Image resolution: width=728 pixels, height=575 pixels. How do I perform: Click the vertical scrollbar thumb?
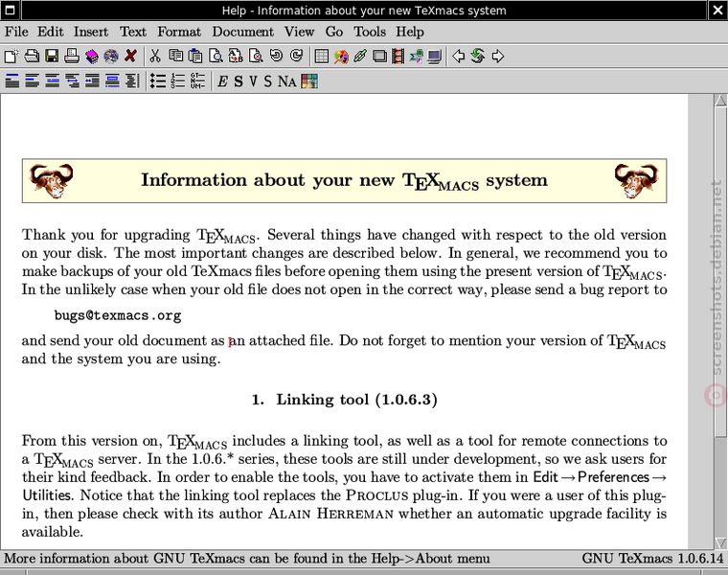720,272
